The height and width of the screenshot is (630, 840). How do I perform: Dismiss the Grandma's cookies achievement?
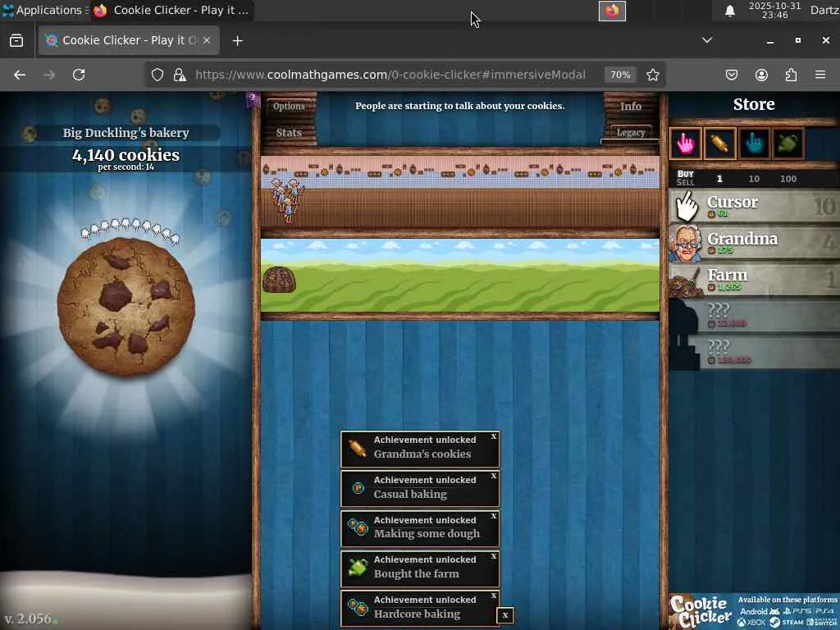pos(493,436)
